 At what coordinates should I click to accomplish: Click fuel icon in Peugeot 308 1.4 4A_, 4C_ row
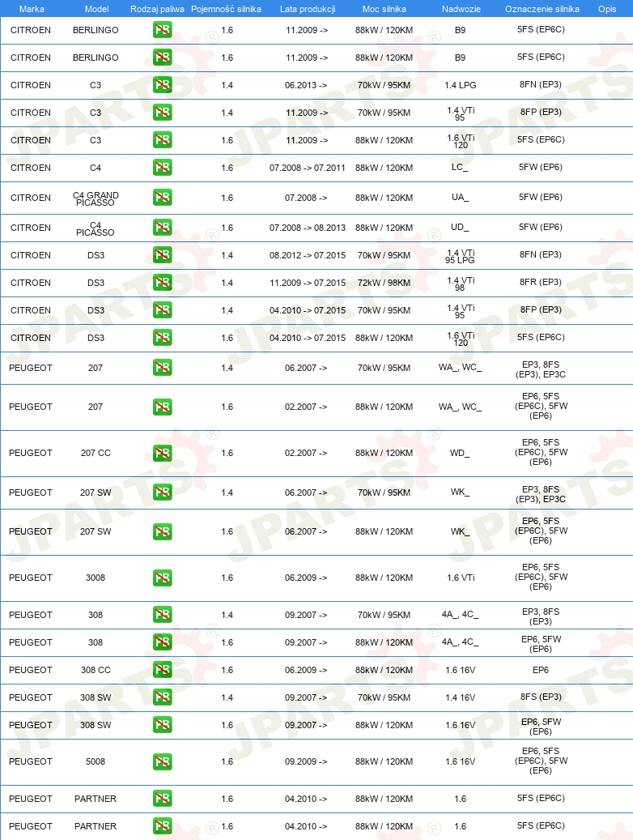pos(162,615)
